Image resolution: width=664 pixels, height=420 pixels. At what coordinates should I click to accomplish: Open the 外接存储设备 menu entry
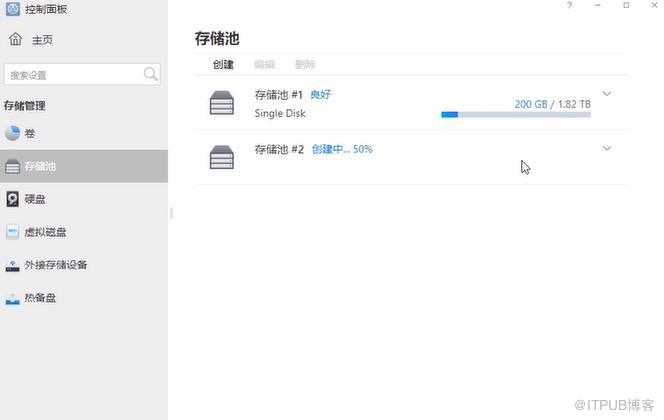[84, 265]
